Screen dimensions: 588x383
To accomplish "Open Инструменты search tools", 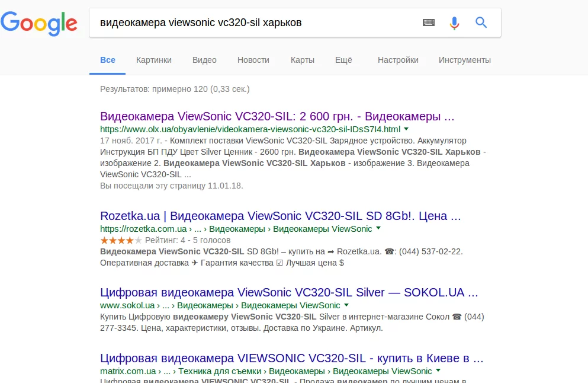I will [x=465, y=60].
